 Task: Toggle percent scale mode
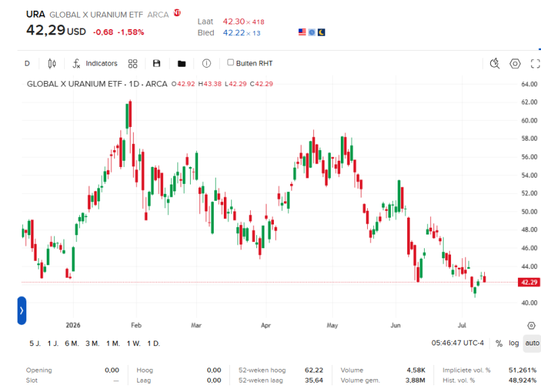[499, 343]
